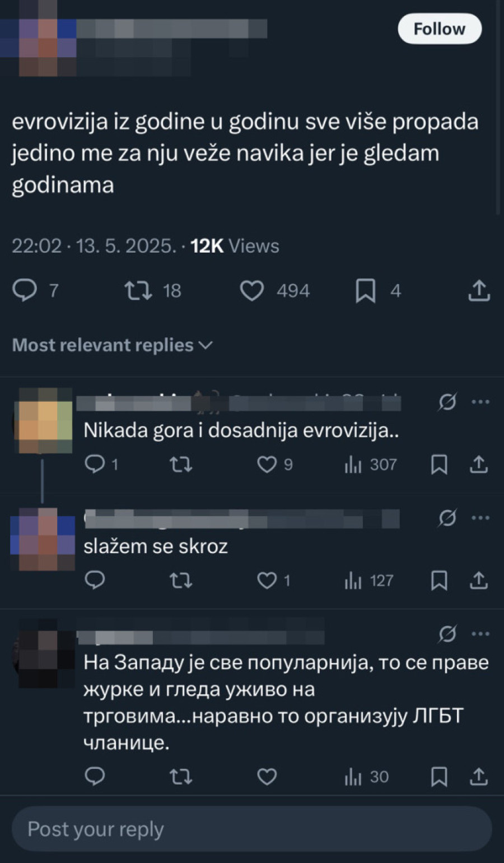This screenshot has height=863, width=504.
Task: View analytics showing 307 views
Action: click(370, 465)
